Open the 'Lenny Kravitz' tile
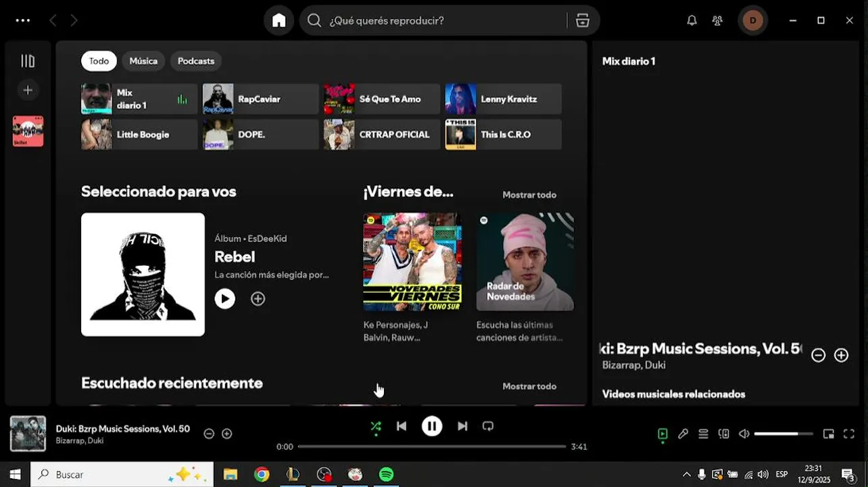Viewport: 868px width, 487px height. pyautogui.click(x=503, y=99)
